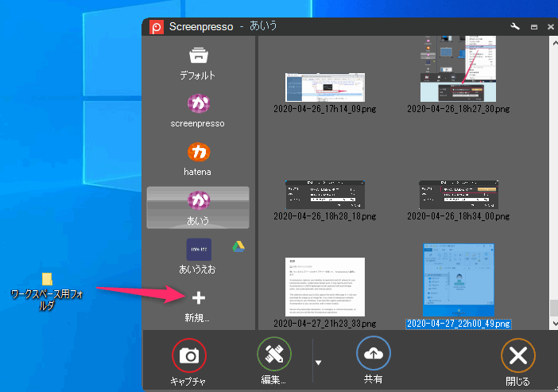Select thumbnail 2020-04-26_18h34_00.png
The image size is (558, 392).
click(459, 195)
